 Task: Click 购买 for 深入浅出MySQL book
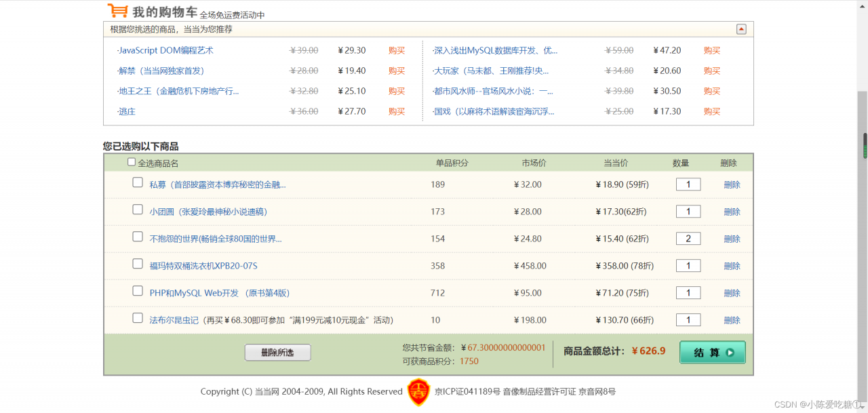(x=712, y=50)
